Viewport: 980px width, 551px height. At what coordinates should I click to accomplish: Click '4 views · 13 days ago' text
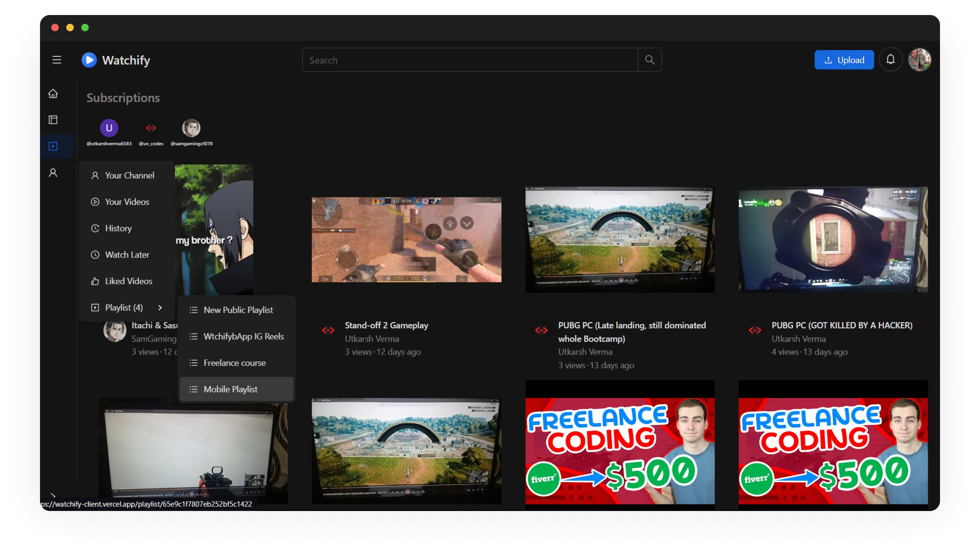(x=809, y=351)
